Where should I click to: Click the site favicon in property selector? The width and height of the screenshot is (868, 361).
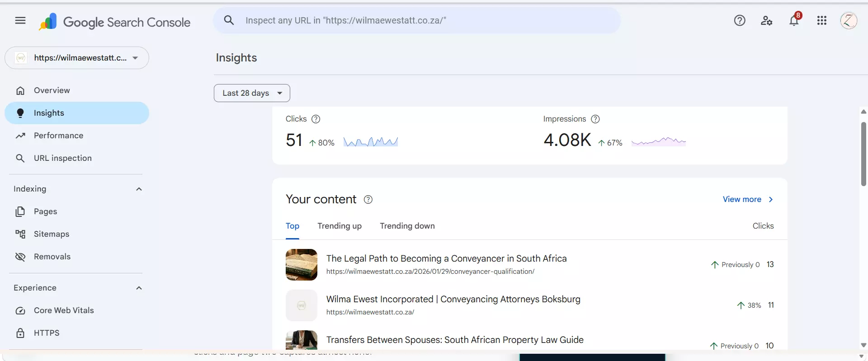coord(21,58)
